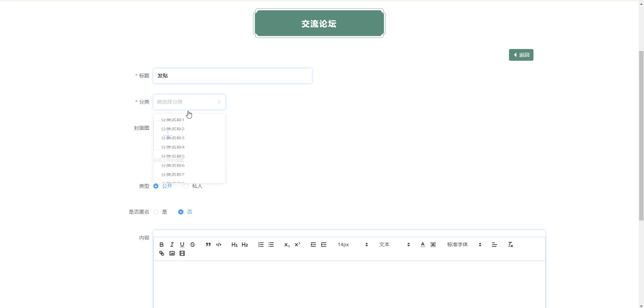644x308 pixels.
Task: Select 是 for anonymous posting
Action: click(x=156, y=212)
